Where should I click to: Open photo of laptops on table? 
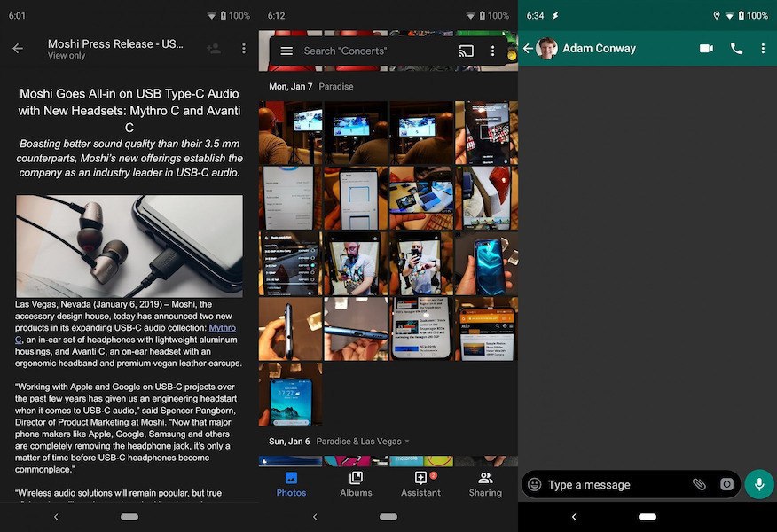click(x=420, y=198)
